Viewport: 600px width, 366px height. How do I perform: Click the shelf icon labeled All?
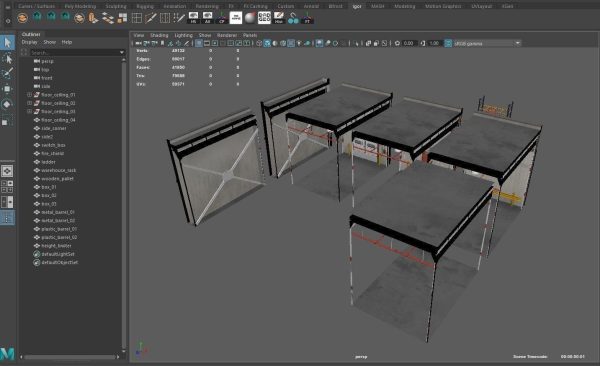coord(207,18)
